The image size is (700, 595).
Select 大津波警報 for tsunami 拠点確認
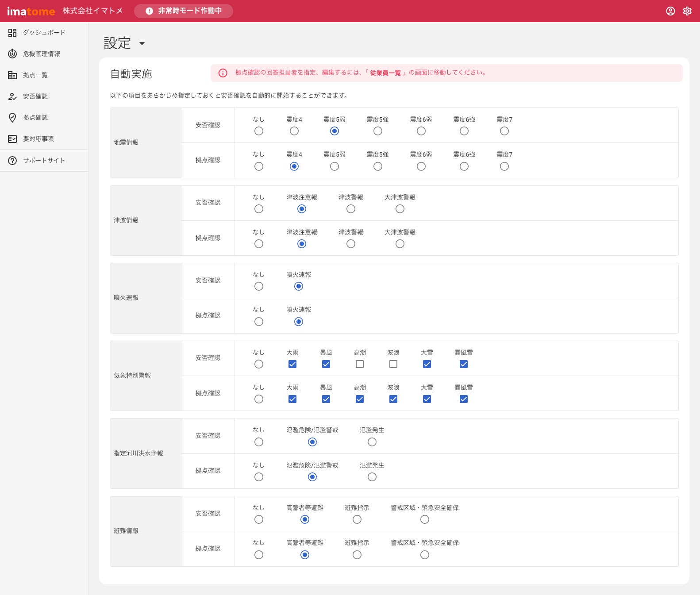pos(400,244)
